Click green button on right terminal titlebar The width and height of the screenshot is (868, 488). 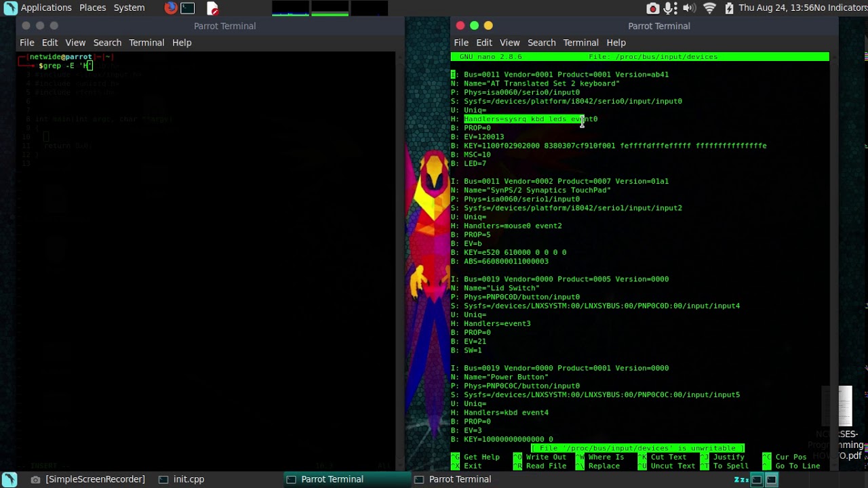[x=474, y=26]
